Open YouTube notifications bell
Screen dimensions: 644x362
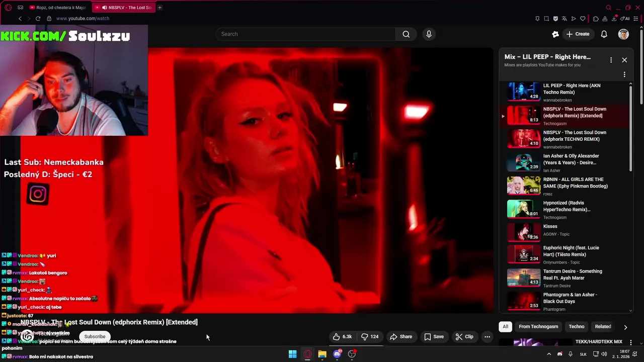point(604,34)
